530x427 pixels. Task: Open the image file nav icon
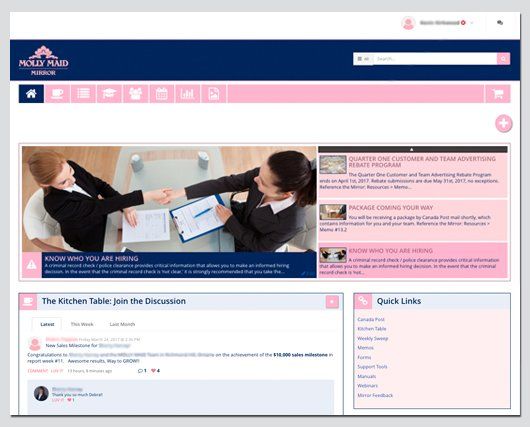(x=214, y=94)
